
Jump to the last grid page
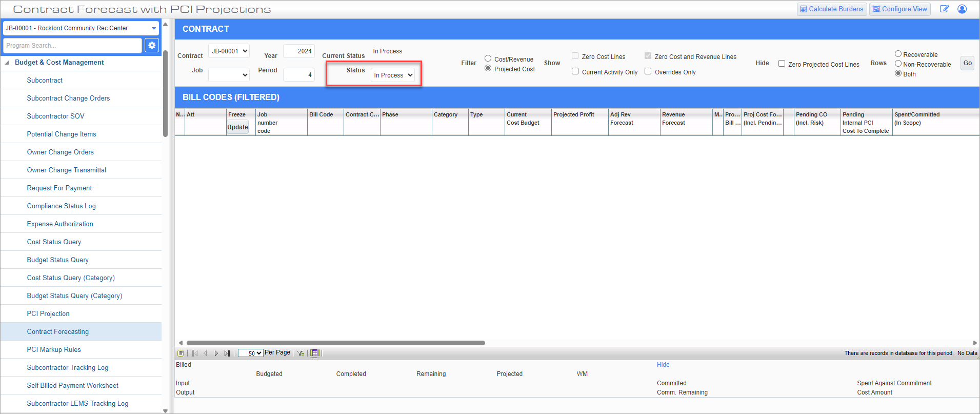click(x=227, y=353)
